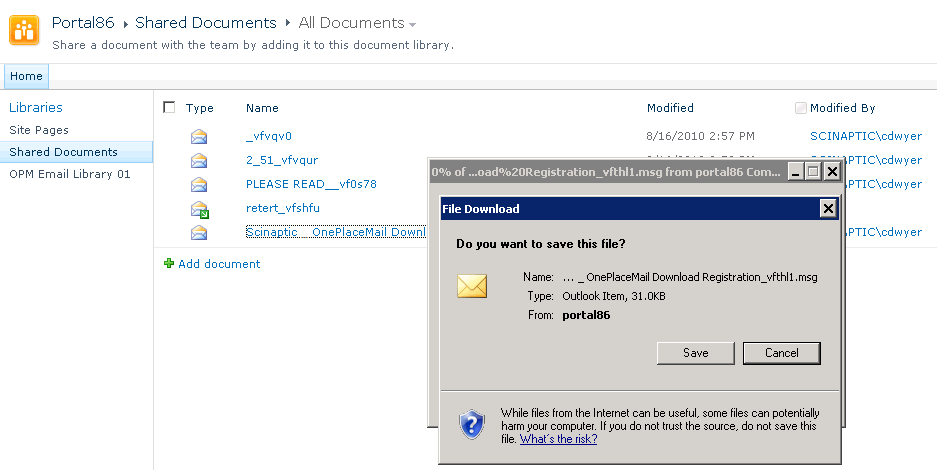The height and width of the screenshot is (470, 937).
Task: Click the mail icon beside 2_51_vfvqur
Action: pyautogui.click(x=199, y=161)
